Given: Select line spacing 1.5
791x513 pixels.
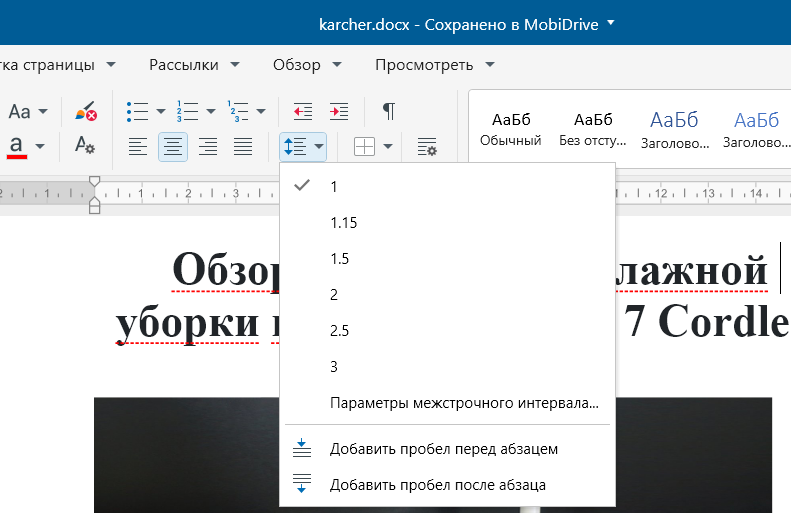Looking at the screenshot, I should (447, 259).
